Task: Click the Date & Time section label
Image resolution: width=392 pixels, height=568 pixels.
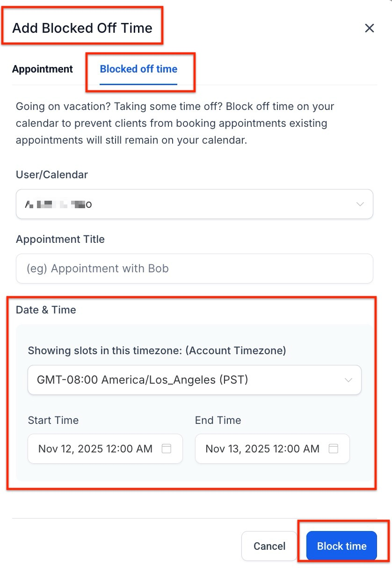Action: (46, 310)
